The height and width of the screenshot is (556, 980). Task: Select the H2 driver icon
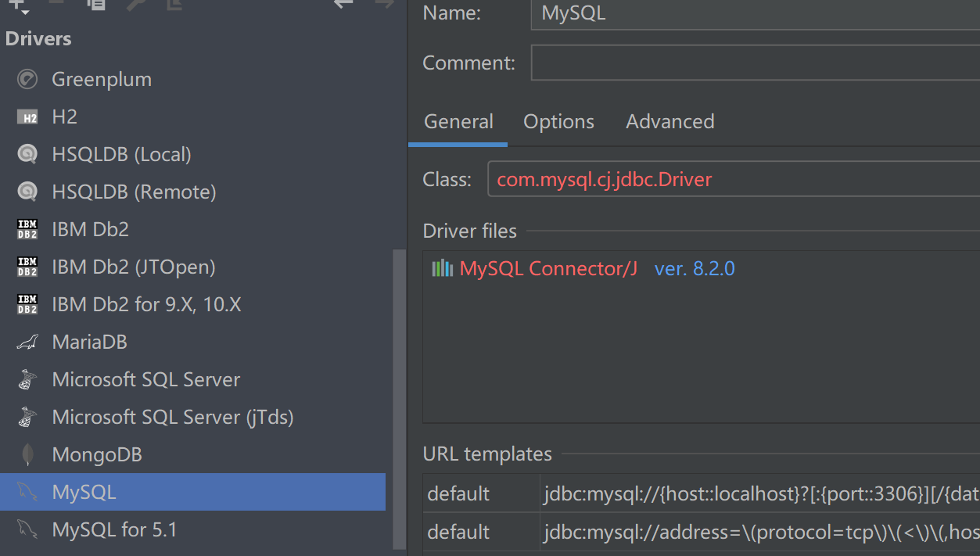point(27,117)
